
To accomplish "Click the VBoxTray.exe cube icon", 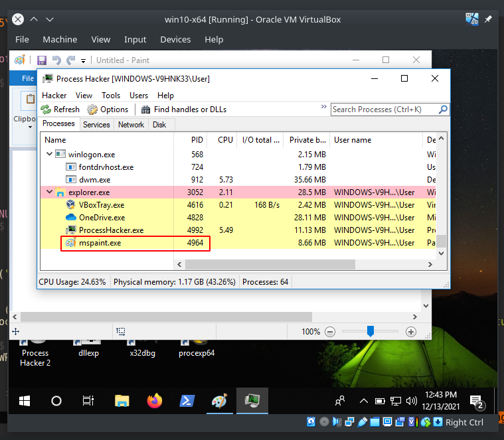I will tap(70, 204).
